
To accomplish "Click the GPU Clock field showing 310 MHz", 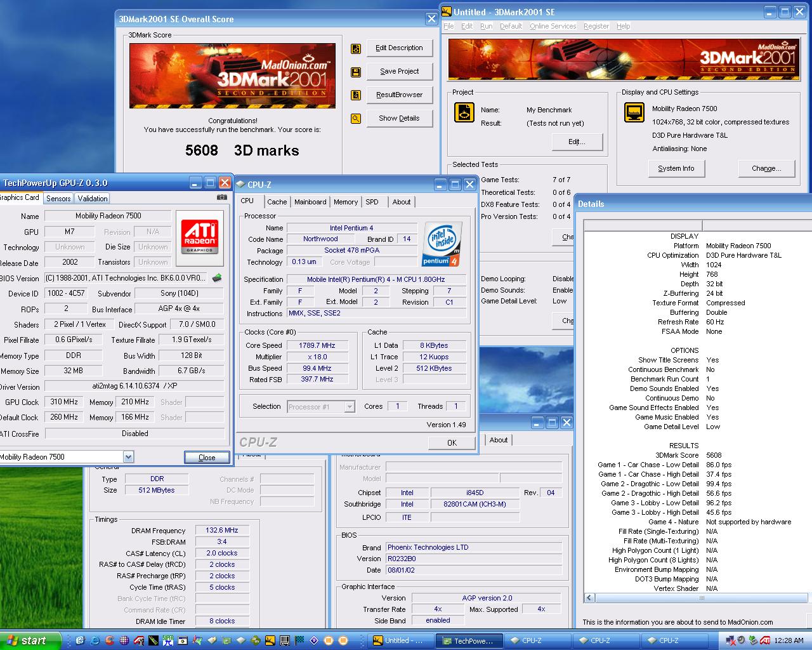I will click(x=64, y=402).
